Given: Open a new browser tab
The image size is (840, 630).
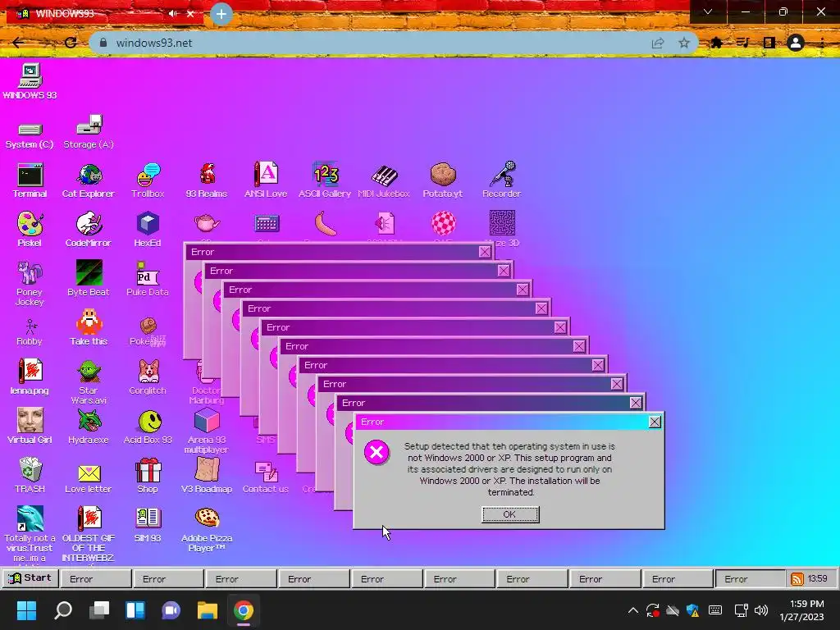Looking at the screenshot, I should pyautogui.click(x=221, y=14).
